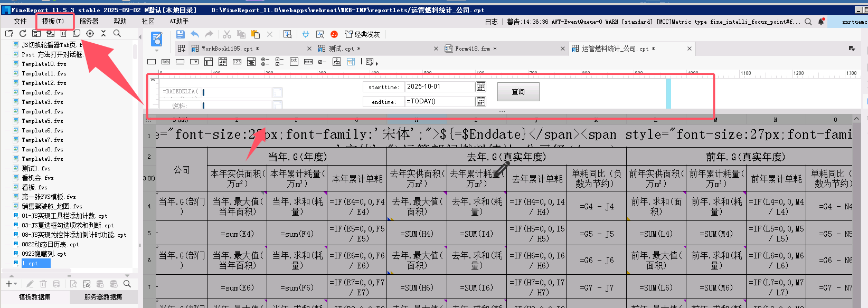
Task: Select 1.cpt in file tree
Action: [30, 263]
